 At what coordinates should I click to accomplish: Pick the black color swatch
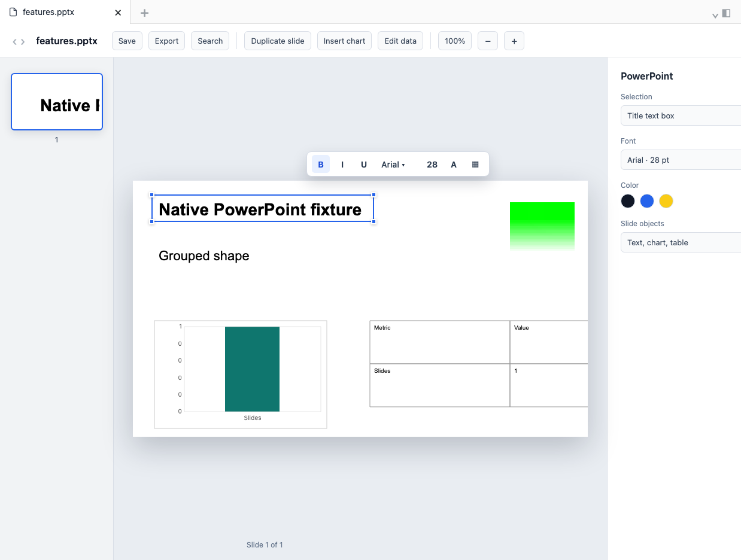(x=628, y=201)
